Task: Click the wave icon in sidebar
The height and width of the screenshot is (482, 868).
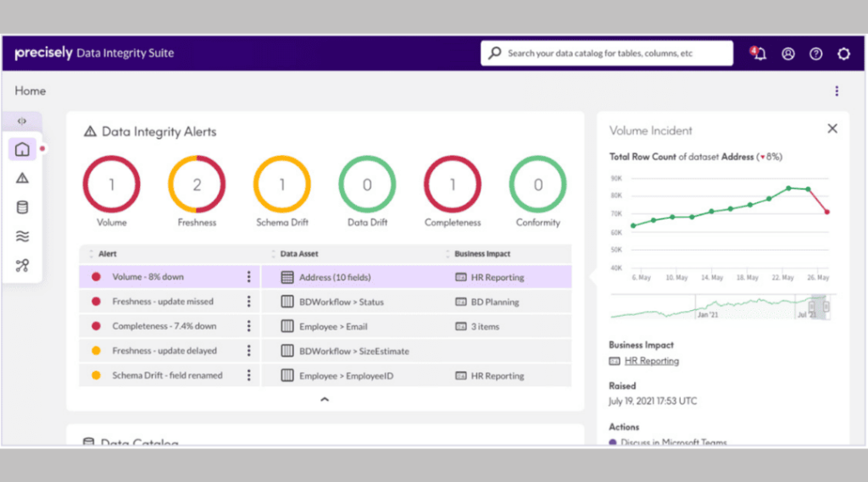Action: pos(22,237)
